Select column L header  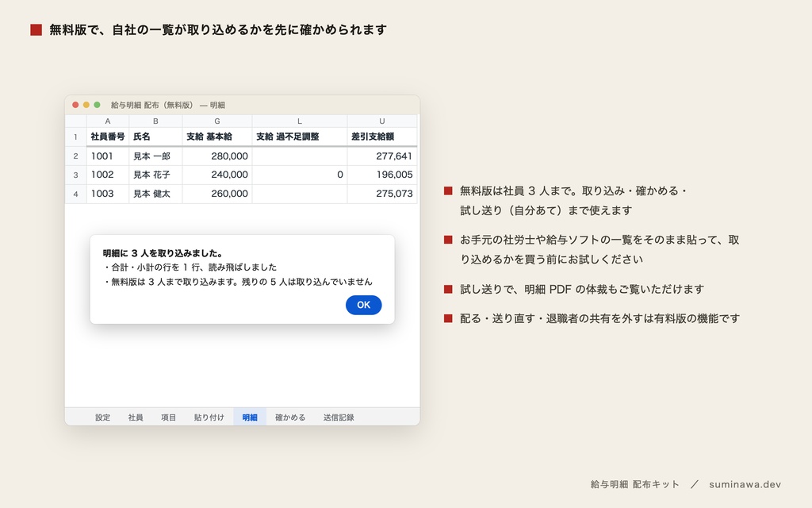[299, 121]
